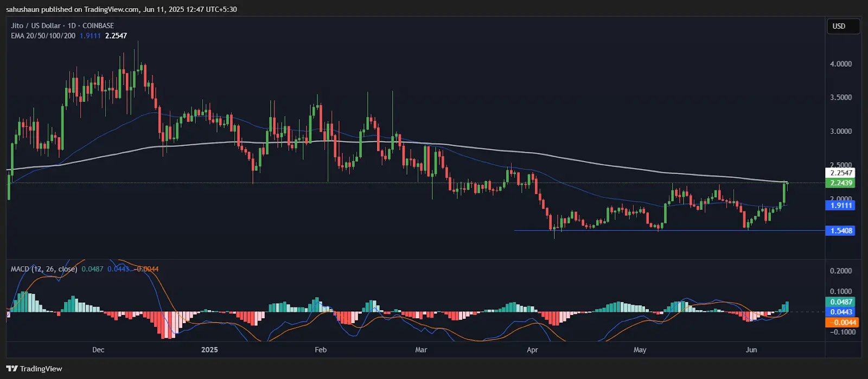Click the MACD value 0.0443 in legend
The width and height of the screenshot is (868, 379).
(118, 269)
